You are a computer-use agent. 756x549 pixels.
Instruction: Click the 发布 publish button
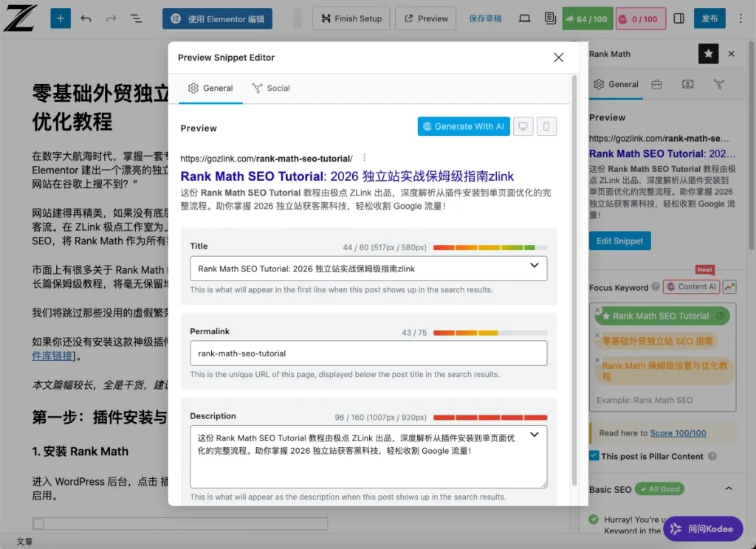pyautogui.click(x=709, y=18)
